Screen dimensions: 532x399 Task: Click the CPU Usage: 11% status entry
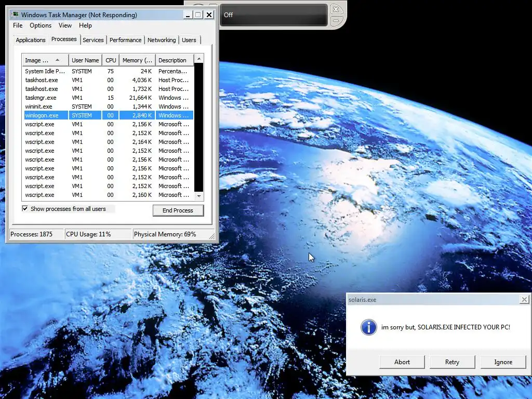point(98,234)
